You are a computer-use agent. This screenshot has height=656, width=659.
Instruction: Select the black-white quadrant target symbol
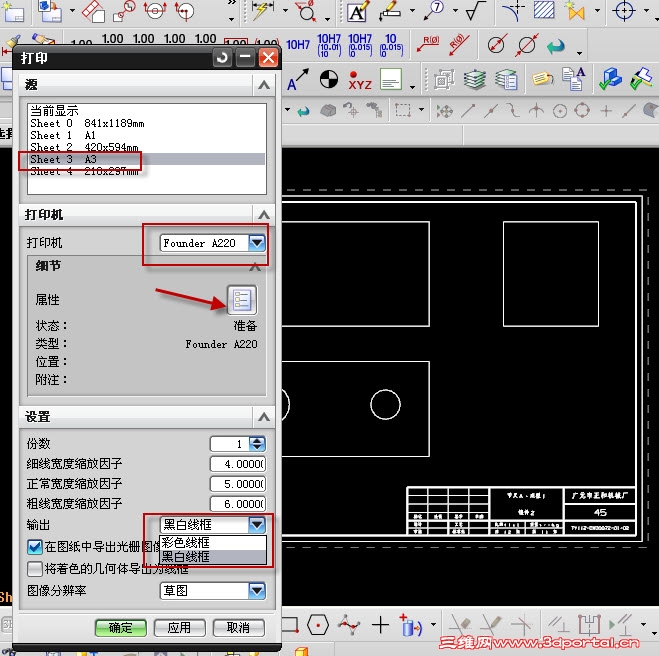329,79
